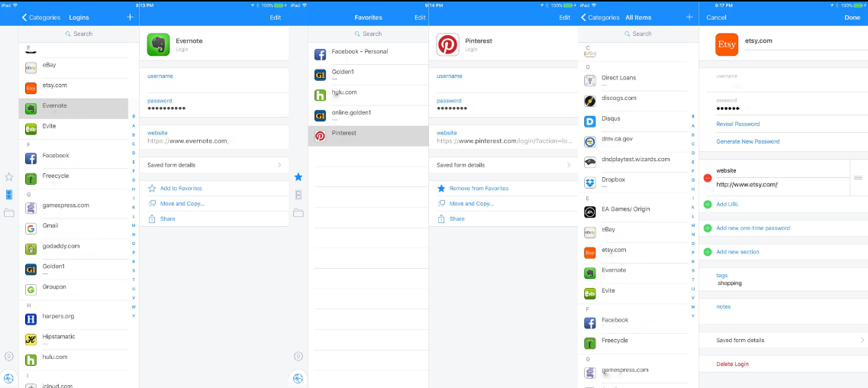
Task: Tap Share icon in Pinterest detail
Action: [x=441, y=218]
